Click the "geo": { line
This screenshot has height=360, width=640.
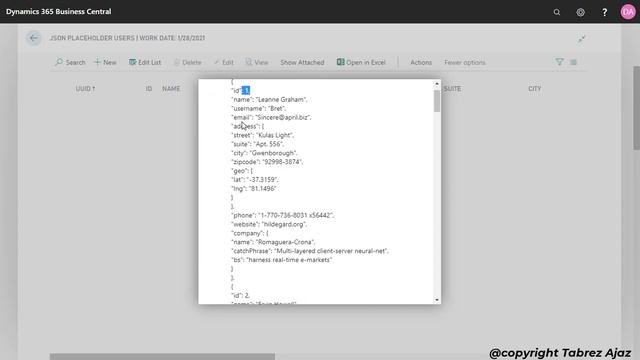242,171
